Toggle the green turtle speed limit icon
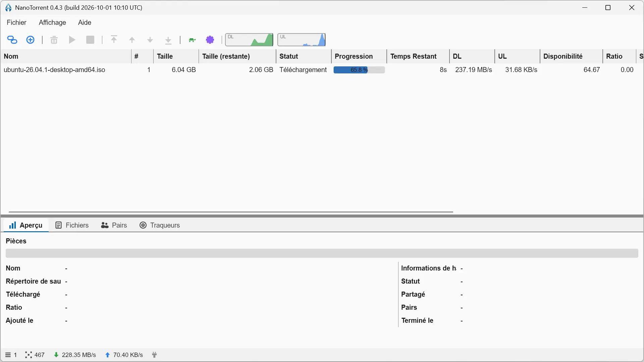644x362 pixels. 192,40
